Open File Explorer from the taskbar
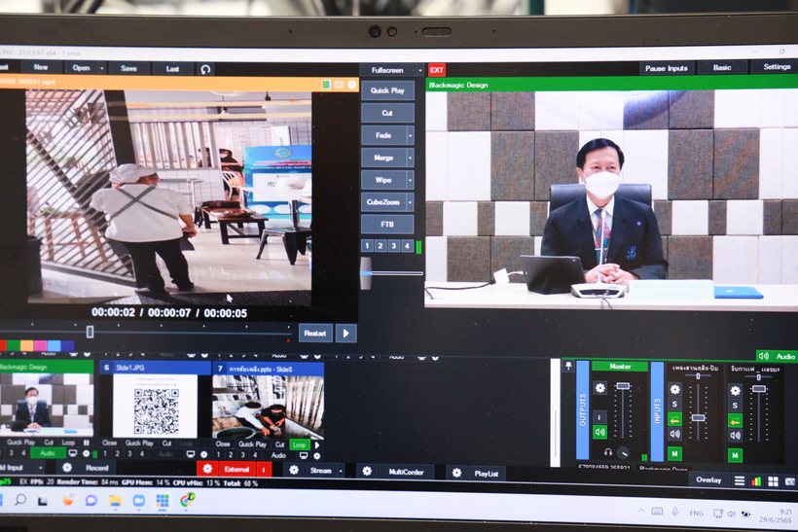 (x=115, y=501)
